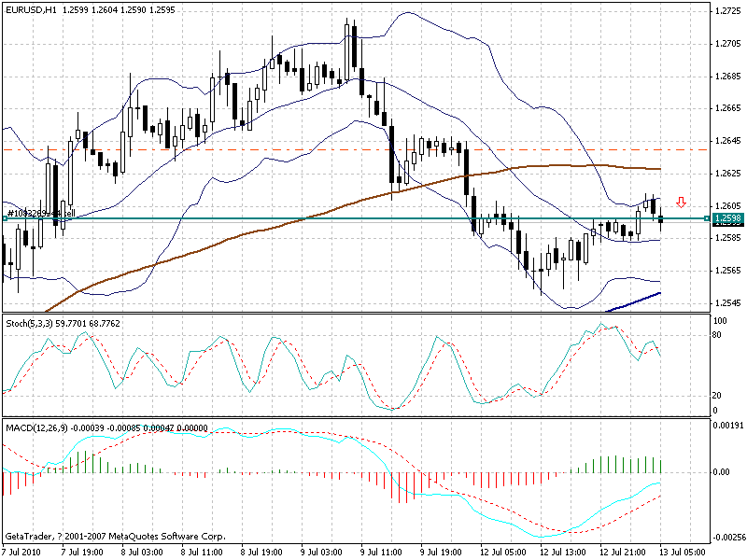Click the 100 level on Stochastic scale
Viewport: 747px width, 560px height.
[x=720, y=321]
